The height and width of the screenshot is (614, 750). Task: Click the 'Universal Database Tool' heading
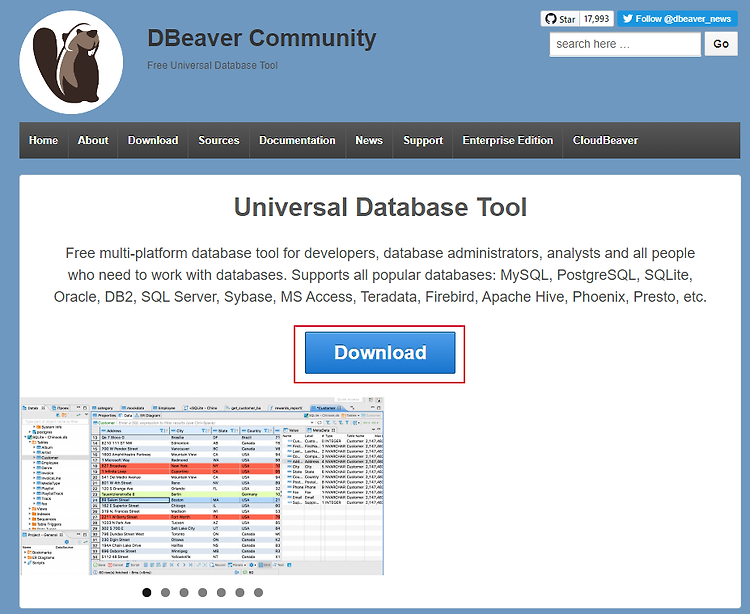click(x=380, y=208)
